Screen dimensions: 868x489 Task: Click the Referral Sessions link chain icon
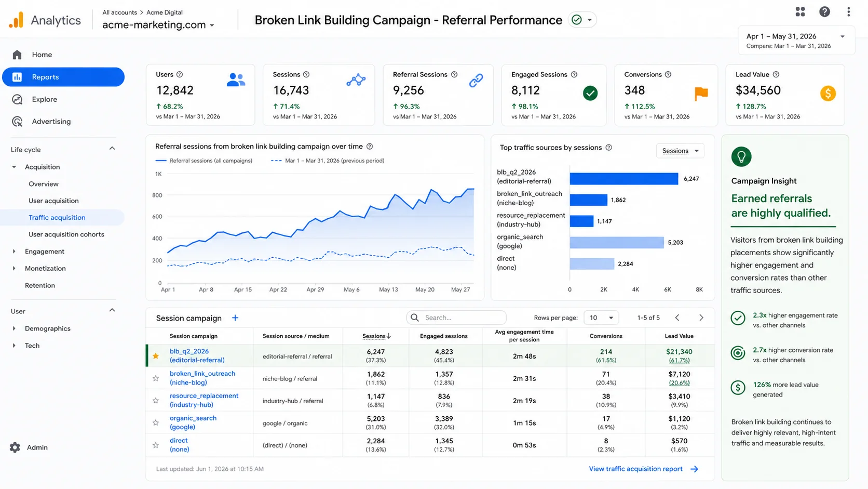pos(476,80)
